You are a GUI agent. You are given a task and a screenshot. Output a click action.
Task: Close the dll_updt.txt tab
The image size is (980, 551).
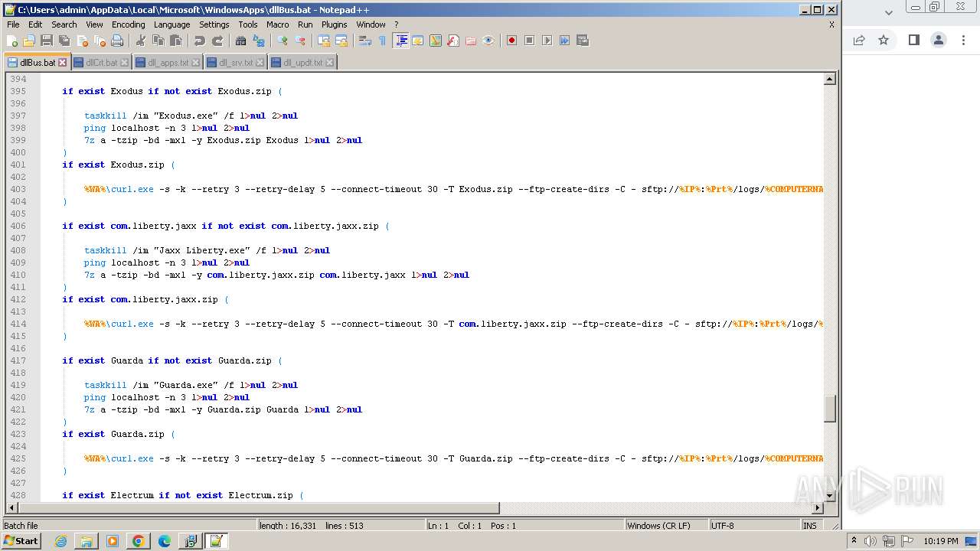[331, 63]
